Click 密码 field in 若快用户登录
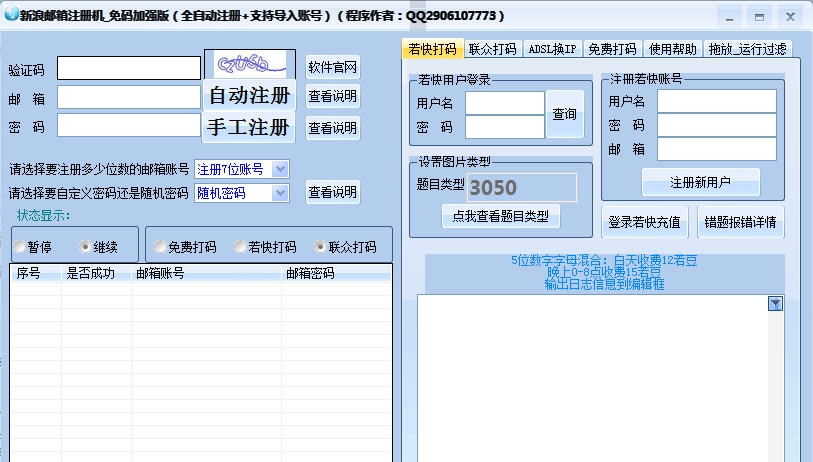The width and height of the screenshot is (813, 462). (x=504, y=127)
